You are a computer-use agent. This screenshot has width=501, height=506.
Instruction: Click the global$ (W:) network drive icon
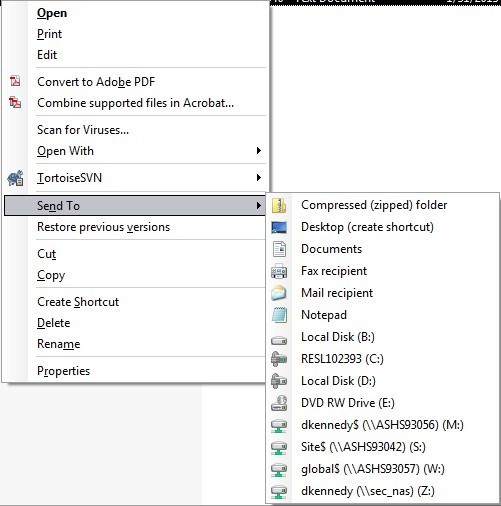(279, 470)
